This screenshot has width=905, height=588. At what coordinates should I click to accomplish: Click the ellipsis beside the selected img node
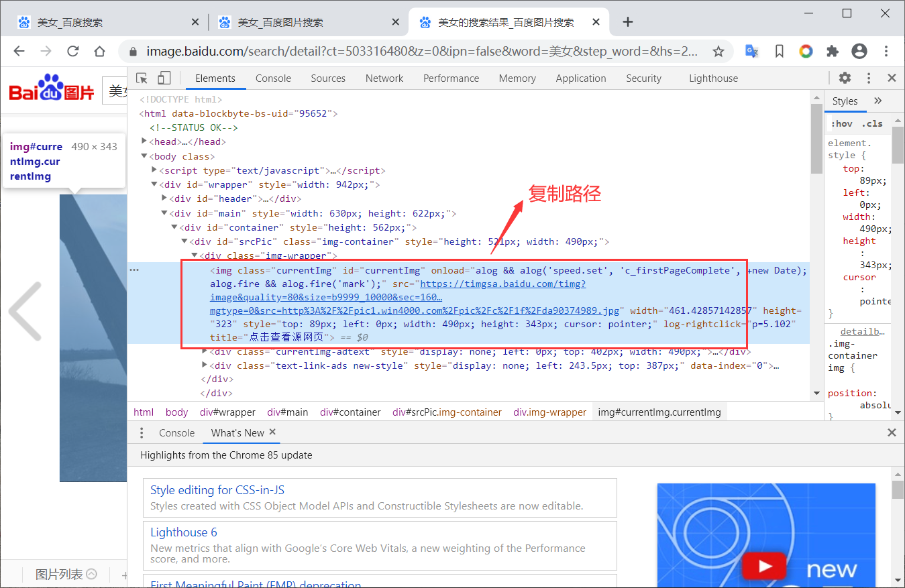pos(134,270)
